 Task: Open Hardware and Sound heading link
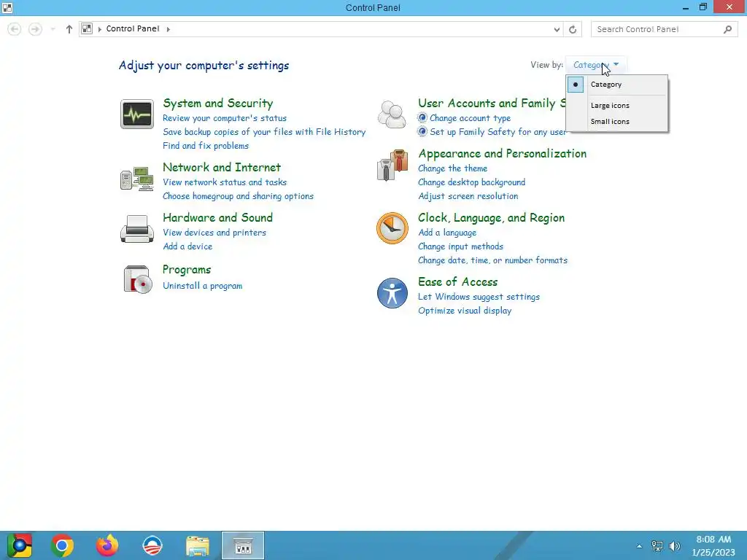coord(217,217)
